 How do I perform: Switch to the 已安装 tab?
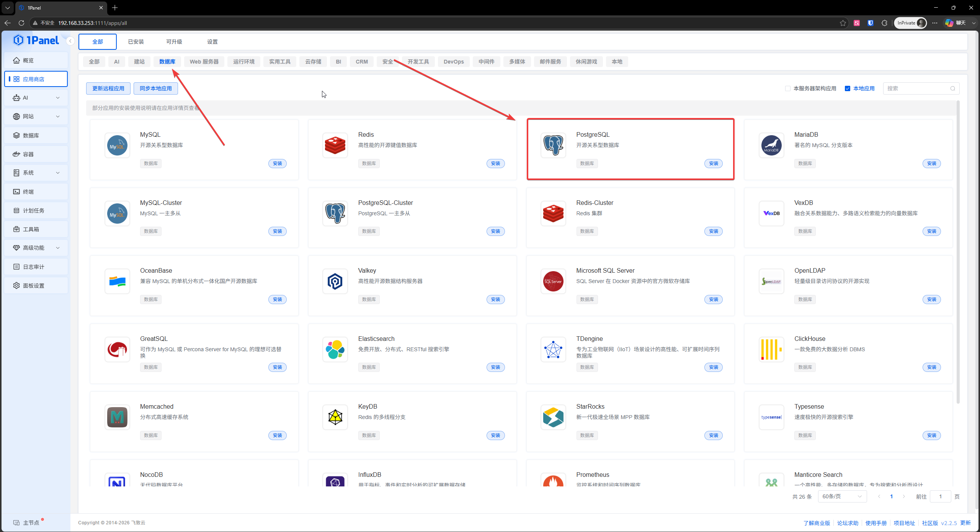(136, 42)
